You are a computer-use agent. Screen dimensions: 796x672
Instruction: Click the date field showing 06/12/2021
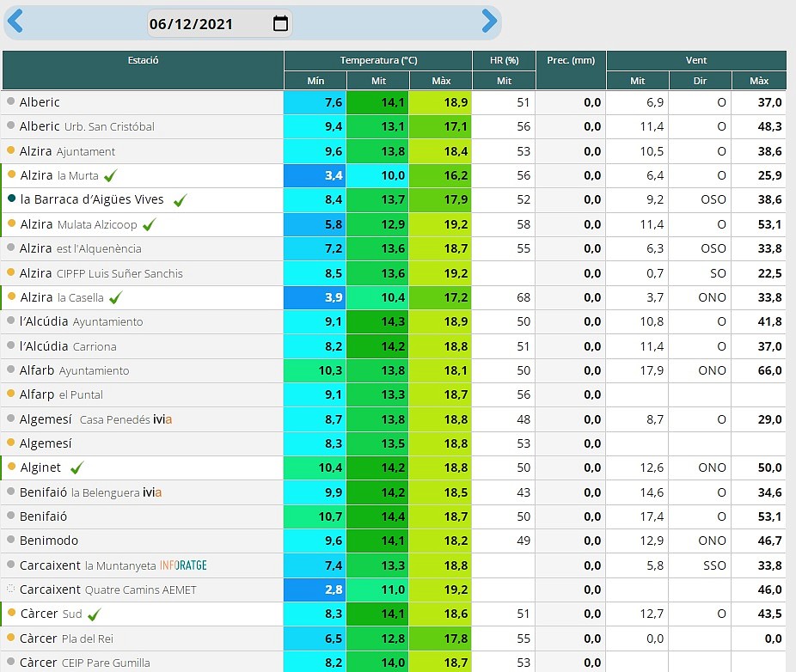pyautogui.click(x=219, y=23)
